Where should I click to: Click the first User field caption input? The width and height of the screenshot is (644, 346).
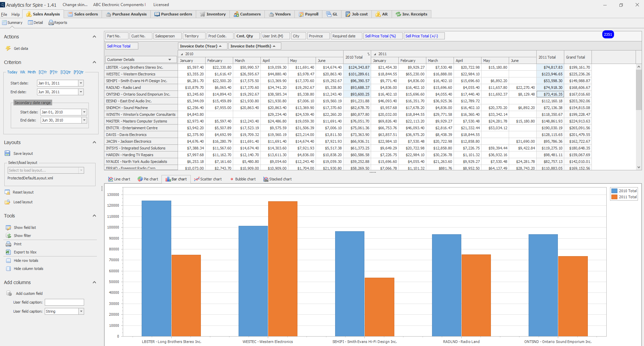(64, 302)
